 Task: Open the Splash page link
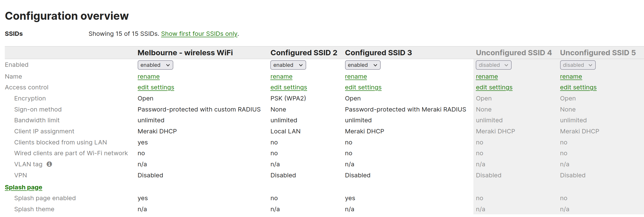[24, 187]
